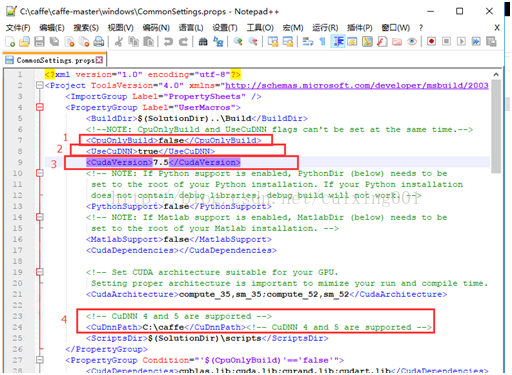
Task: Collapse the Matlab comment fold on line 14
Action: point(40,217)
